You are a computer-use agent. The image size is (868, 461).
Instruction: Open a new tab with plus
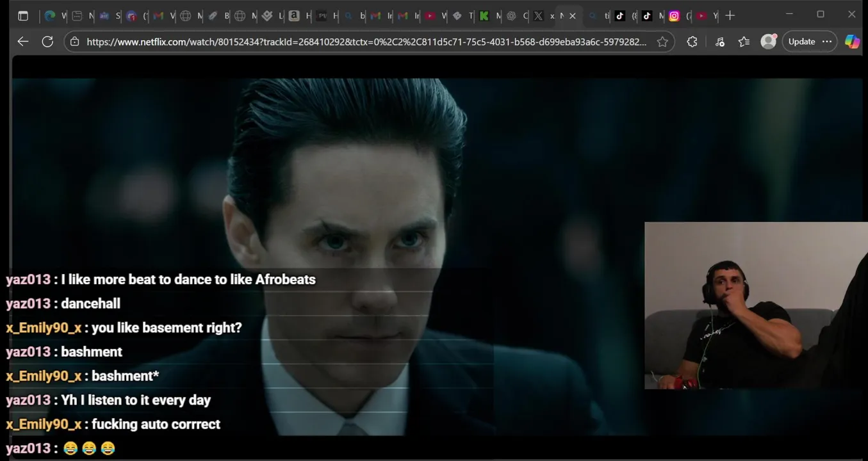pos(730,16)
